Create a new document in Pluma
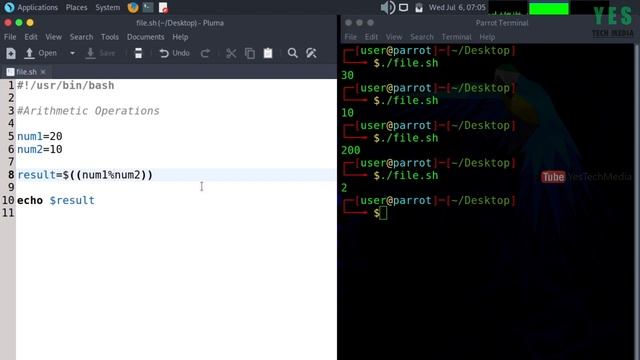Viewport: 640px width, 360px height. point(11,53)
